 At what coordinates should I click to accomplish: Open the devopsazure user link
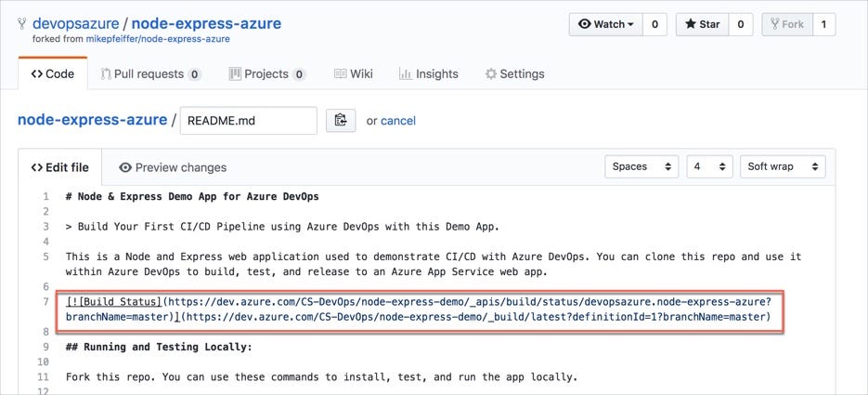tap(76, 24)
